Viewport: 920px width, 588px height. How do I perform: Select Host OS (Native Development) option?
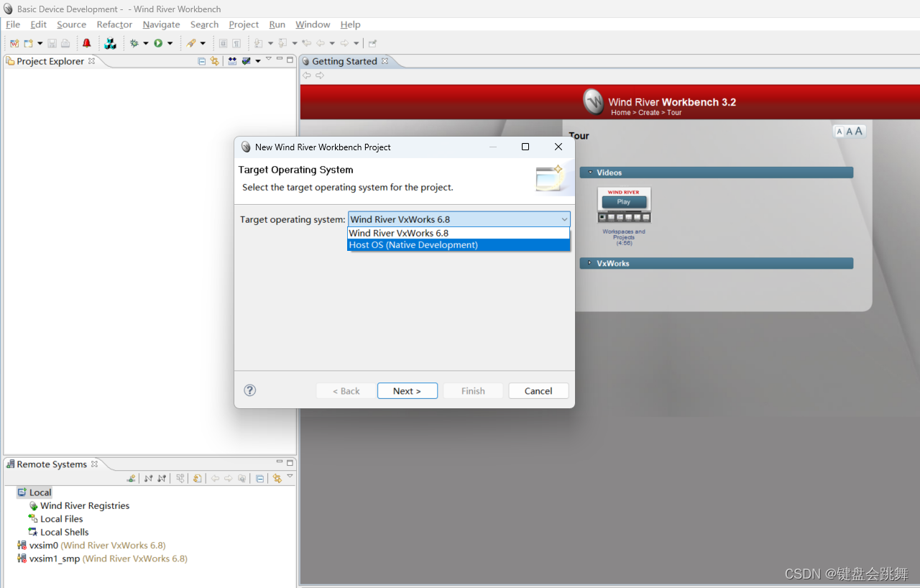point(459,245)
